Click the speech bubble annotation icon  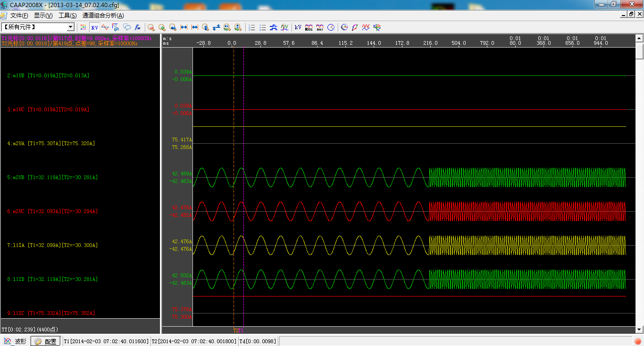click(126, 27)
